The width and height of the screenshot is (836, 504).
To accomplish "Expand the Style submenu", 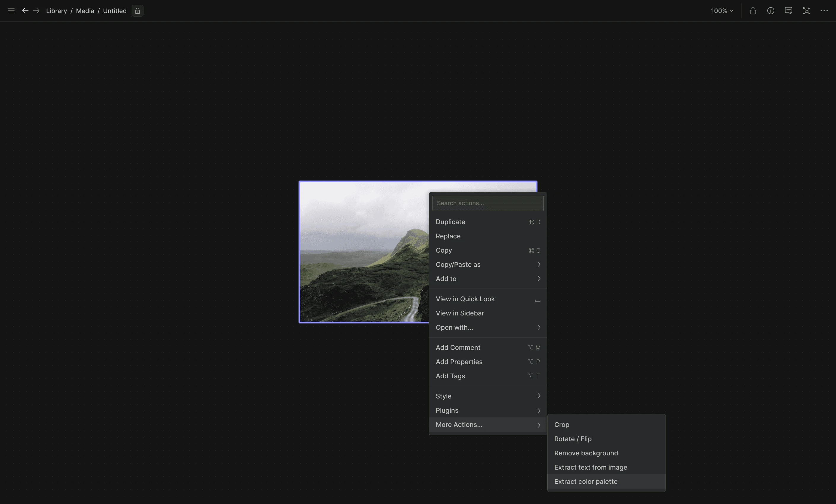I will point(488,396).
